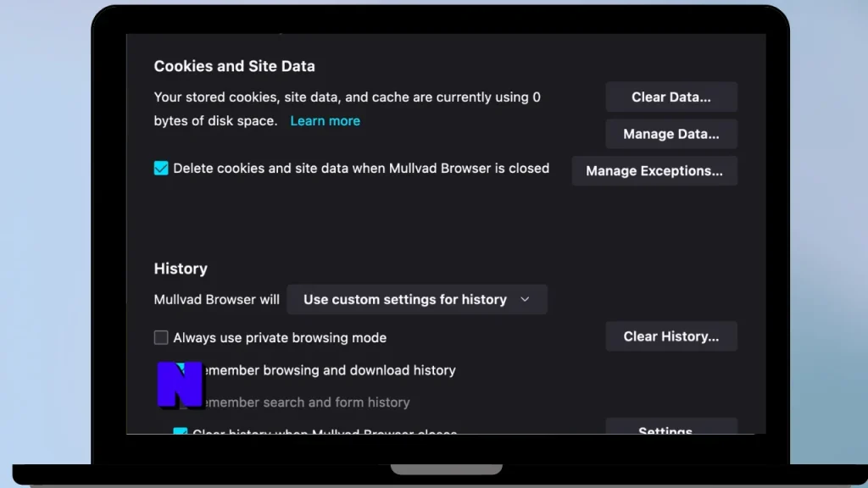
Task: Click the cookies disk space usage text
Action: [347, 109]
